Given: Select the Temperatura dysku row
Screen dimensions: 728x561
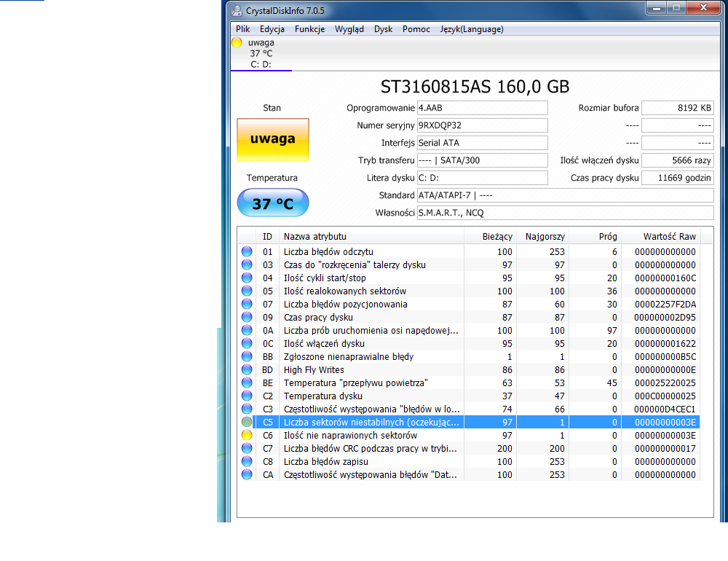Looking at the screenshot, I should (469, 396).
